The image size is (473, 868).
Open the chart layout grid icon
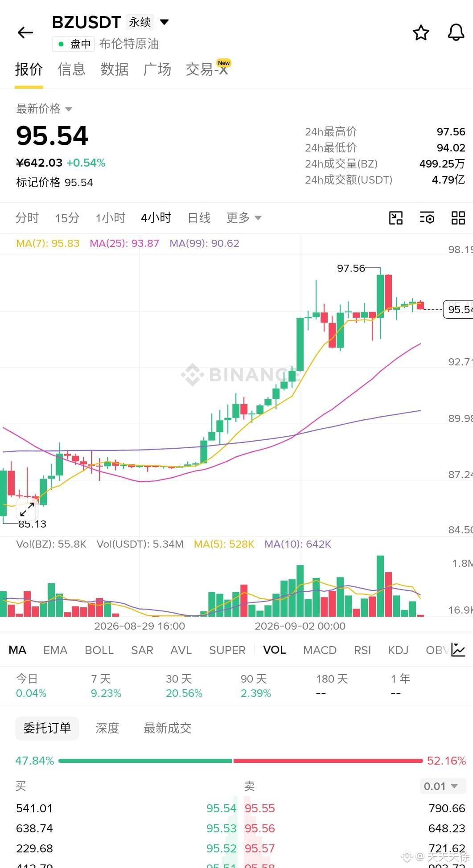(x=458, y=218)
